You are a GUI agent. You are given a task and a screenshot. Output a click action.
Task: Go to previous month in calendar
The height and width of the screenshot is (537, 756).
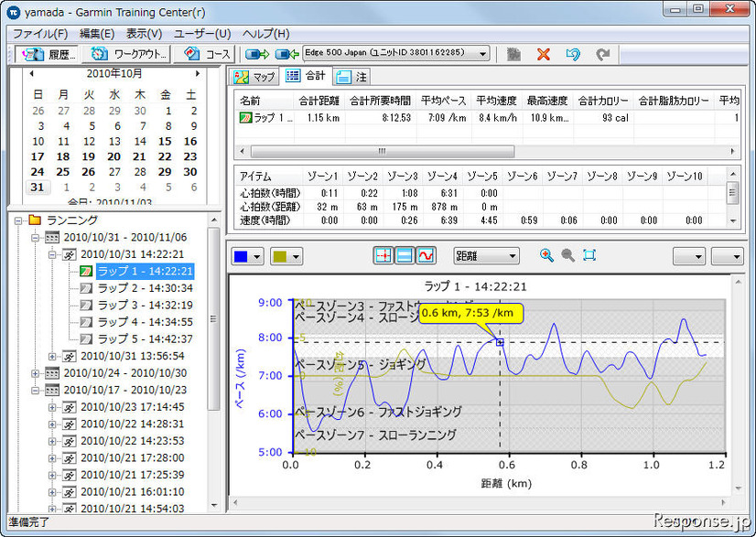click(x=32, y=73)
